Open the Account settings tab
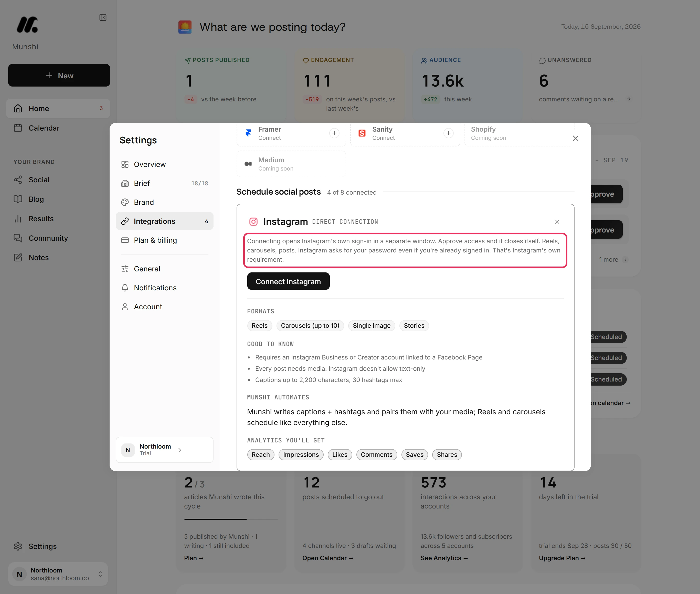700x594 pixels. pyautogui.click(x=165, y=307)
